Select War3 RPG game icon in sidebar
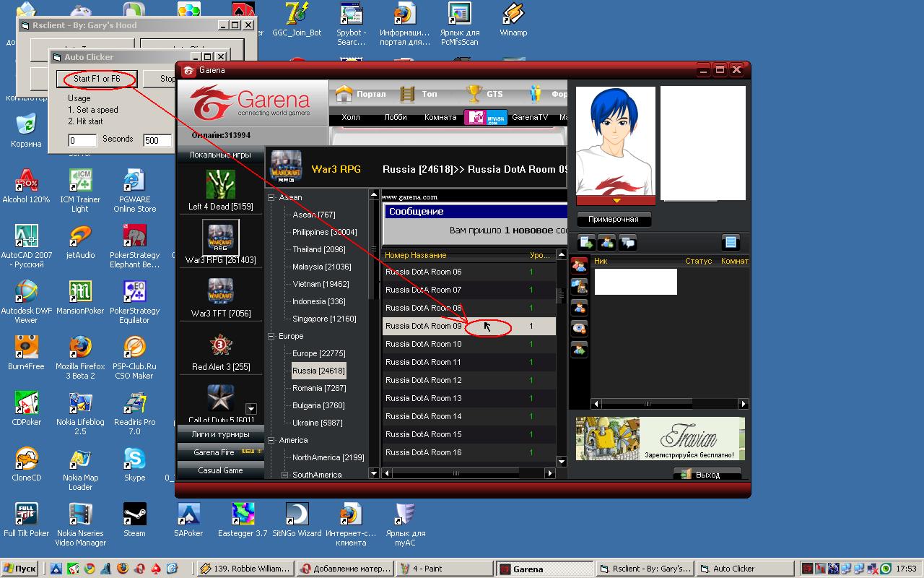 pos(221,238)
